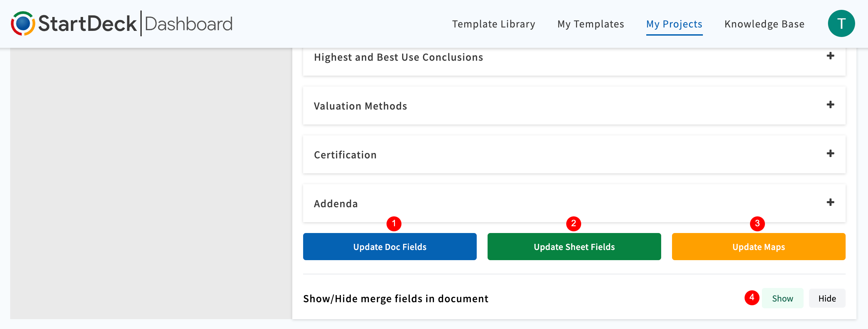Viewport: 868px width, 329px height.
Task: Hide merge fields in document
Action: 827,298
